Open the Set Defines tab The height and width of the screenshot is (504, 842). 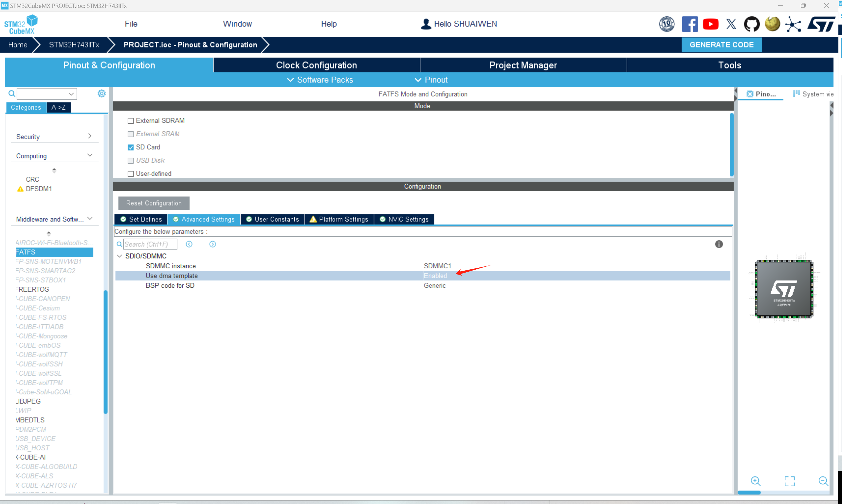coord(141,219)
